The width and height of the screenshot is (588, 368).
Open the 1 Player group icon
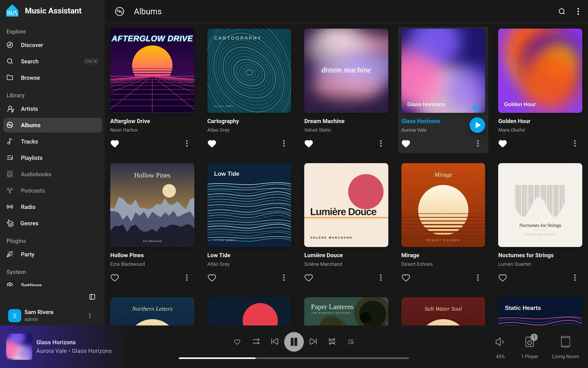(x=530, y=342)
